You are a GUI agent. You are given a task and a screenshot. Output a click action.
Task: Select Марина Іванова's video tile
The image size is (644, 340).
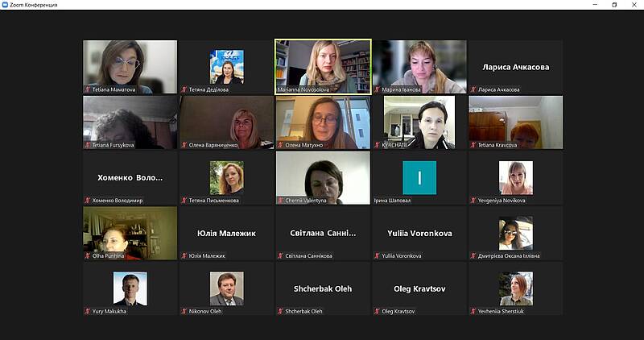(x=419, y=67)
